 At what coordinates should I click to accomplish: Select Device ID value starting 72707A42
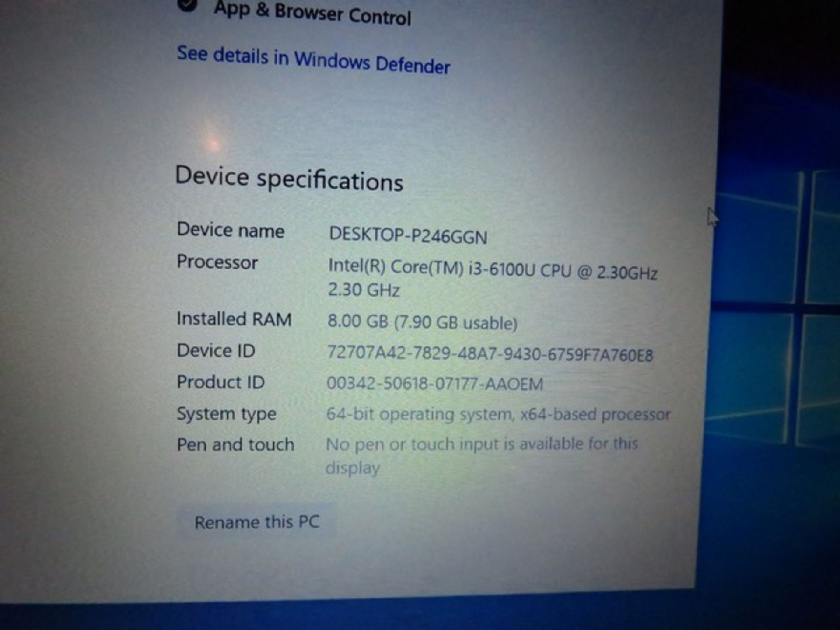[490, 353]
